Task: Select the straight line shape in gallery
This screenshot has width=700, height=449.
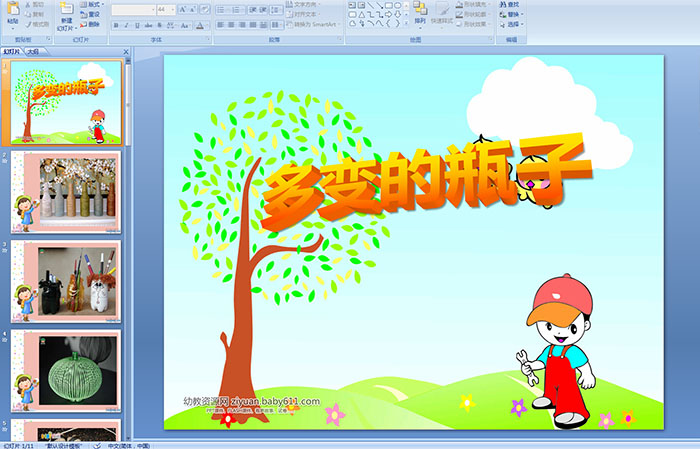Action: 371,5
